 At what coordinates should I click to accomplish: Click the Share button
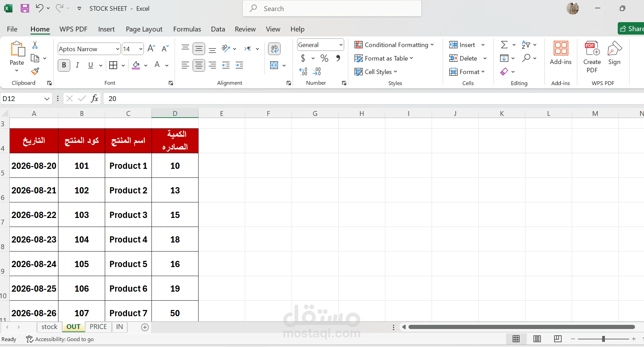click(x=631, y=29)
